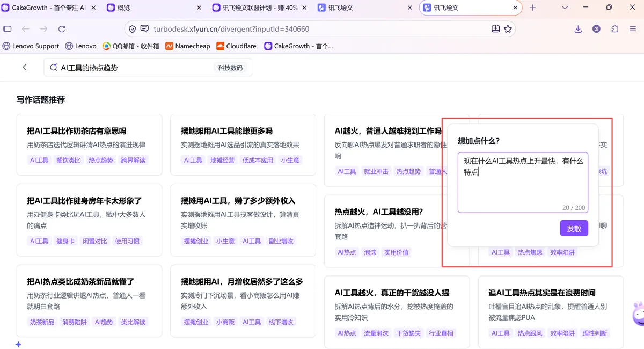The height and width of the screenshot is (349, 644).
Task: Open the Namecheap bookmark
Action: pyautogui.click(x=188, y=46)
